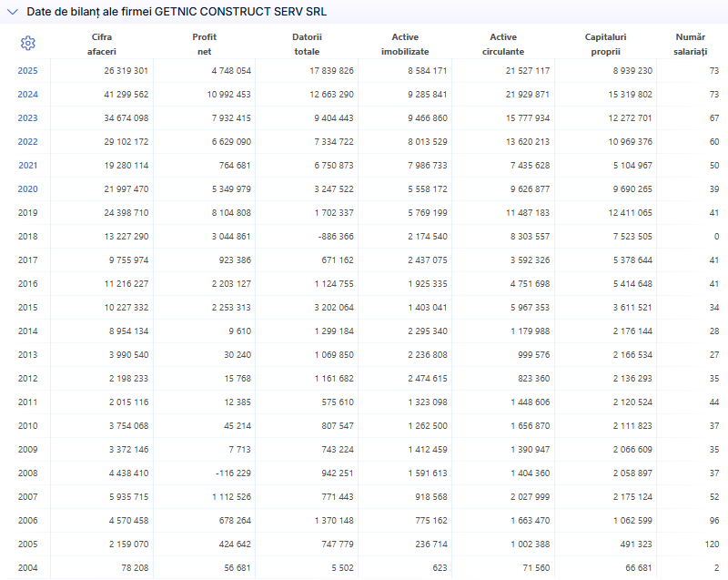Open the table settings gear icon

(28, 43)
